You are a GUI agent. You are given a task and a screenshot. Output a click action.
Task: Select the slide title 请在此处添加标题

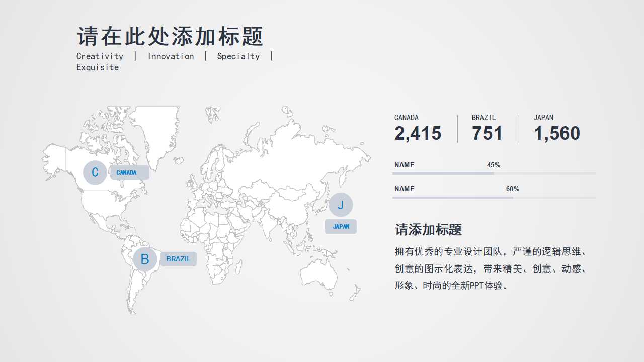click(x=170, y=37)
